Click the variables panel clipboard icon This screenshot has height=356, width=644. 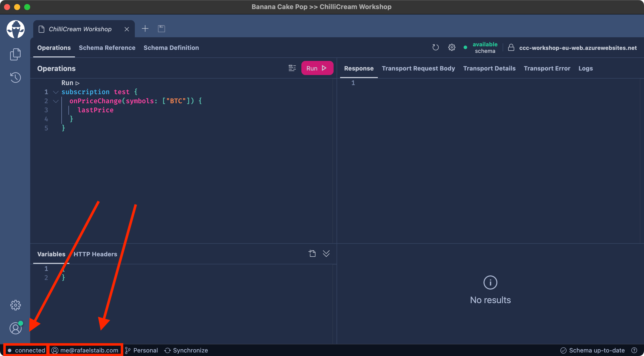click(312, 253)
